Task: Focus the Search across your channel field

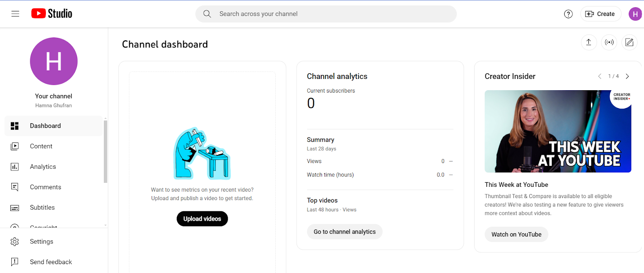Action: [326, 14]
